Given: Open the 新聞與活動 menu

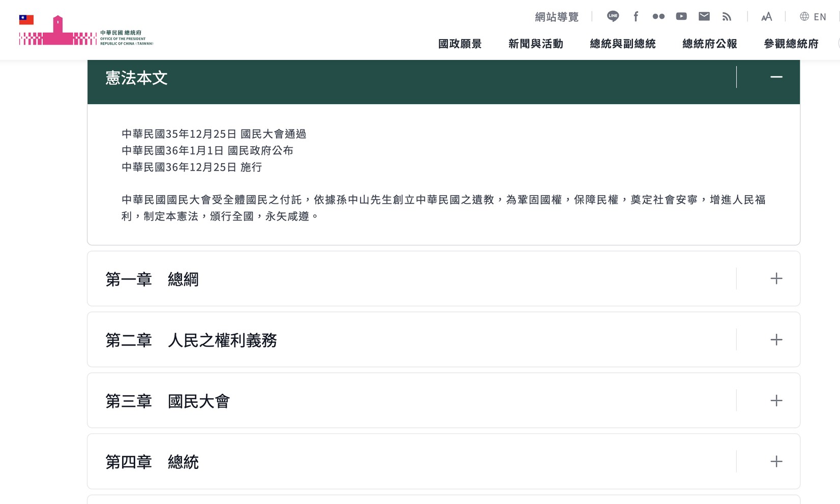Looking at the screenshot, I should [x=535, y=44].
